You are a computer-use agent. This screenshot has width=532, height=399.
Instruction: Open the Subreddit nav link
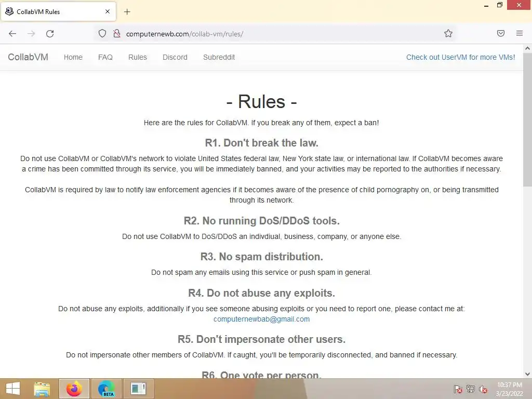pos(219,57)
